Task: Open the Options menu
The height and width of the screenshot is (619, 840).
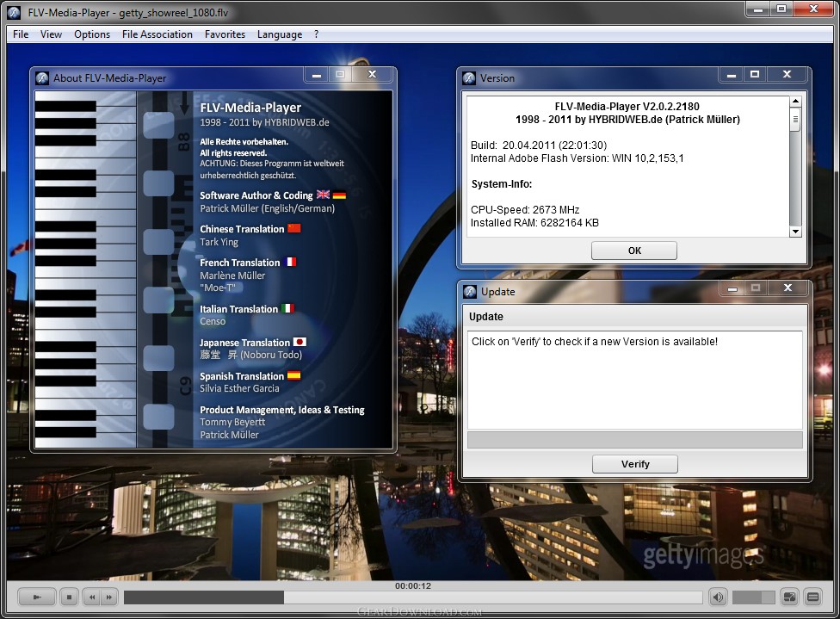Action: (x=92, y=34)
